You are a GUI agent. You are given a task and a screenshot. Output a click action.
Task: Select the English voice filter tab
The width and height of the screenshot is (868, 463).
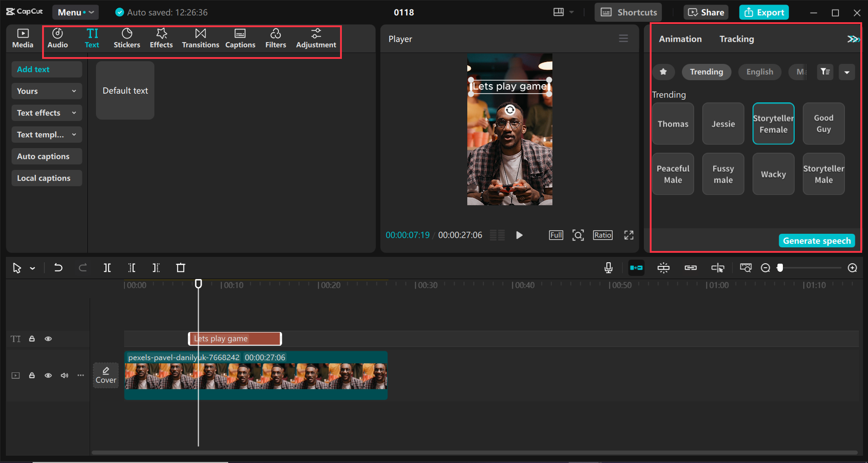pyautogui.click(x=759, y=72)
